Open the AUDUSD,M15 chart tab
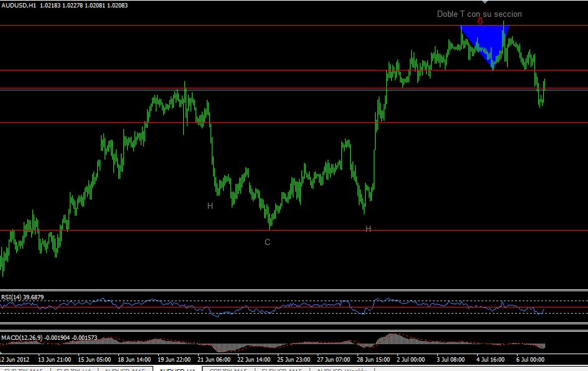 point(125,370)
